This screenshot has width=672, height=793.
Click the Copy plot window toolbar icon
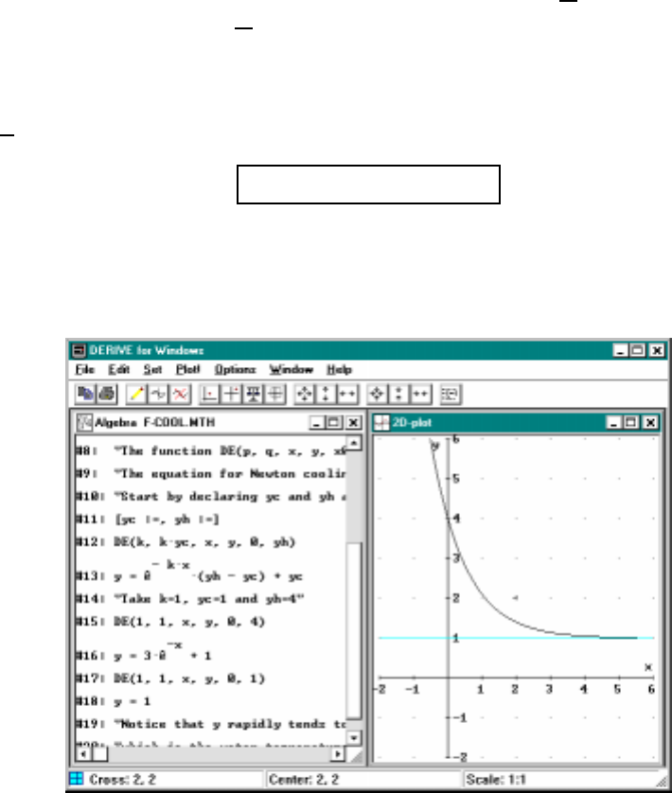[x=85, y=394]
